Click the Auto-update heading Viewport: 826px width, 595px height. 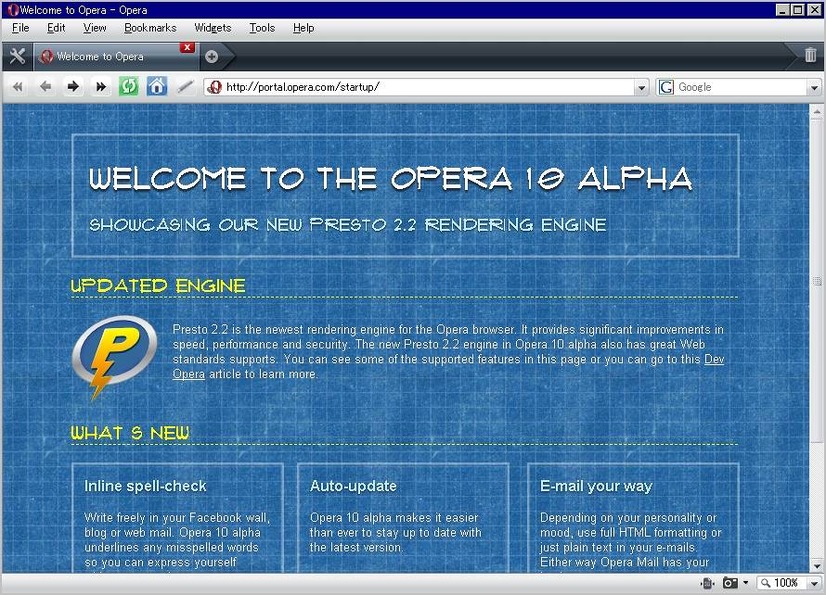coord(353,486)
